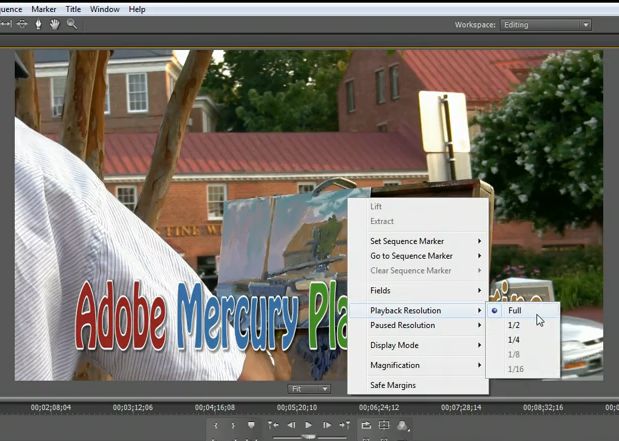Open the Workspace Editing dropdown

546,25
